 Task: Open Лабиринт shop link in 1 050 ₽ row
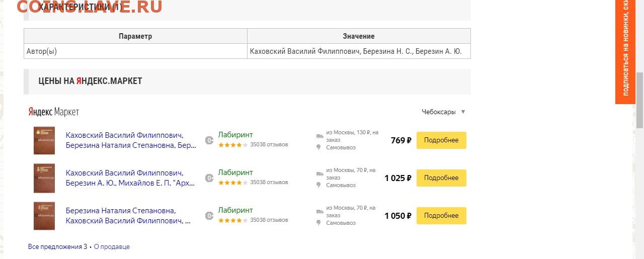click(235, 210)
